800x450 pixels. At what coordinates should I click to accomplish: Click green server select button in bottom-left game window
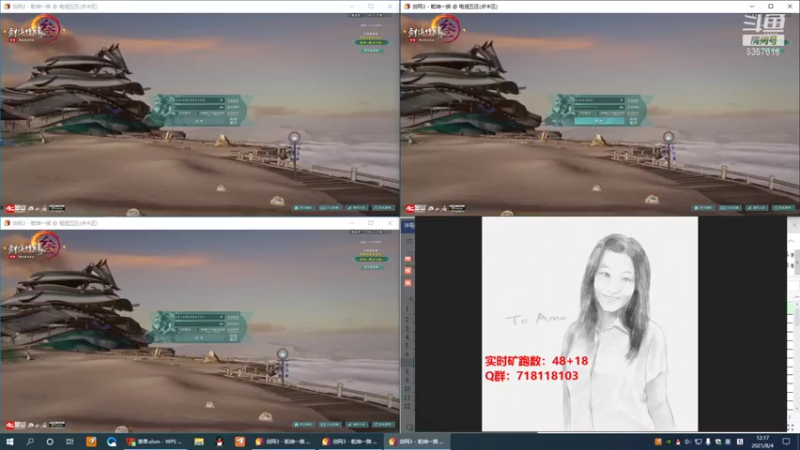click(371, 259)
